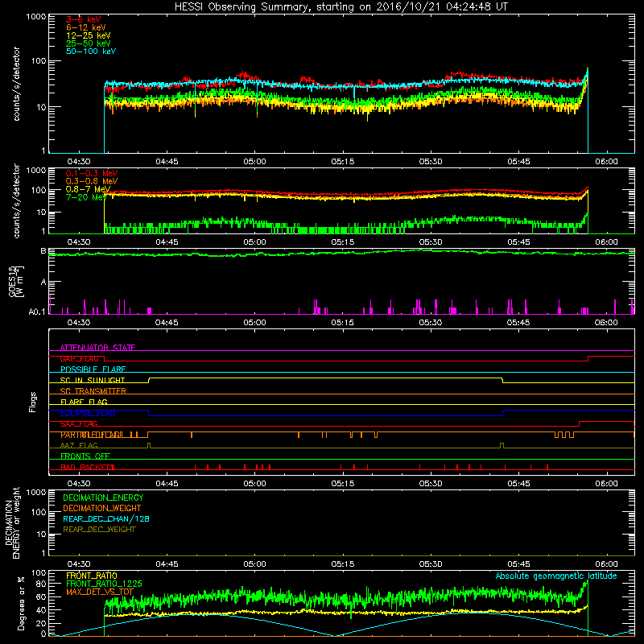The width and height of the screenshot is (644, 644).
Task: Click the DECIMATION ENERGY or weight axis title
Action: 12,522
